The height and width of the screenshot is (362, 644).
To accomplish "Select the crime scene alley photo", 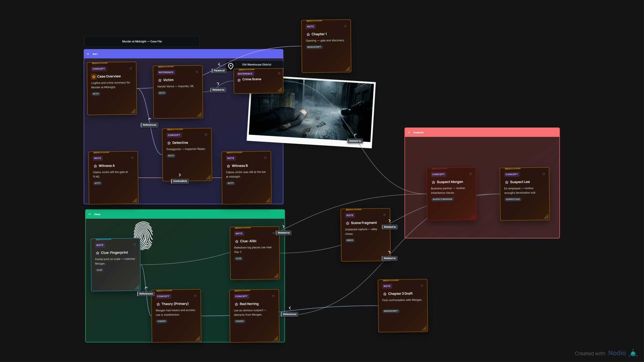I will point(311,112).
